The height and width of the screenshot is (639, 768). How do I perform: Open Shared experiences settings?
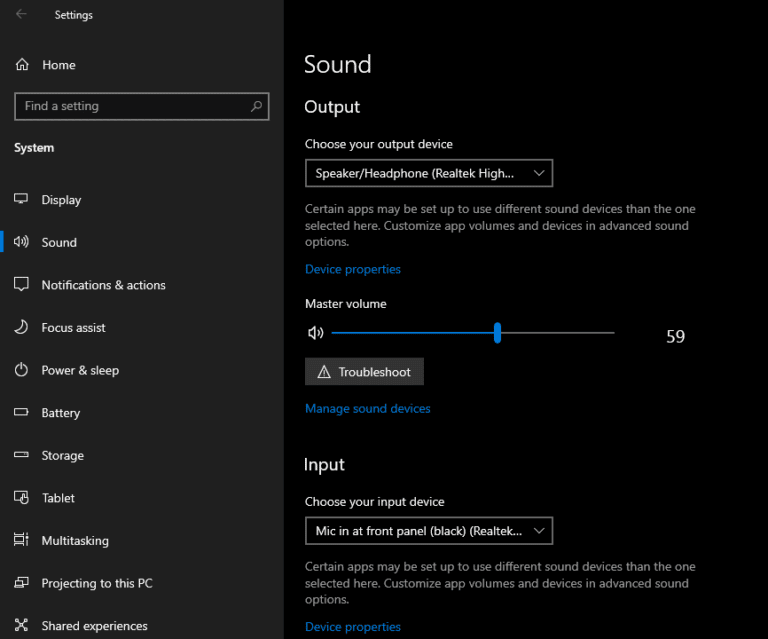point(94,626)
